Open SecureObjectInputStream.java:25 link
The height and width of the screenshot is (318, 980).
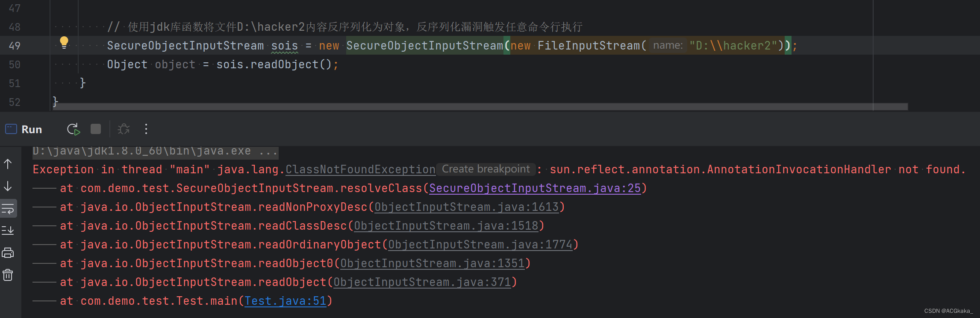(535, 188)
